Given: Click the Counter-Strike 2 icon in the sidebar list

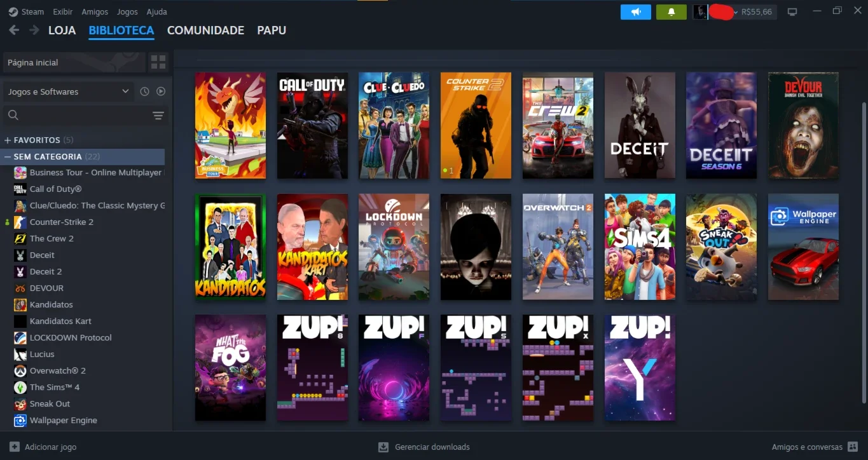Looking at the screenshot, I should click(x=20, y=222).
